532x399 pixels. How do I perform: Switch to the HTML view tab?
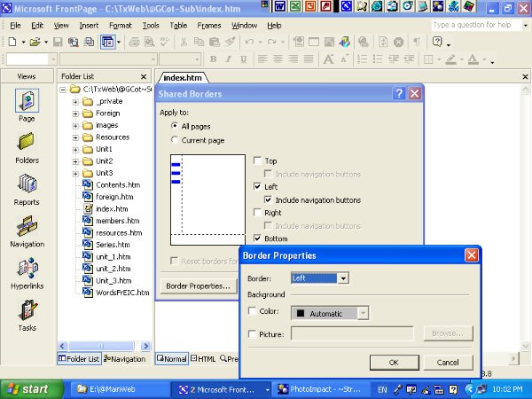[x=203, y=358]
